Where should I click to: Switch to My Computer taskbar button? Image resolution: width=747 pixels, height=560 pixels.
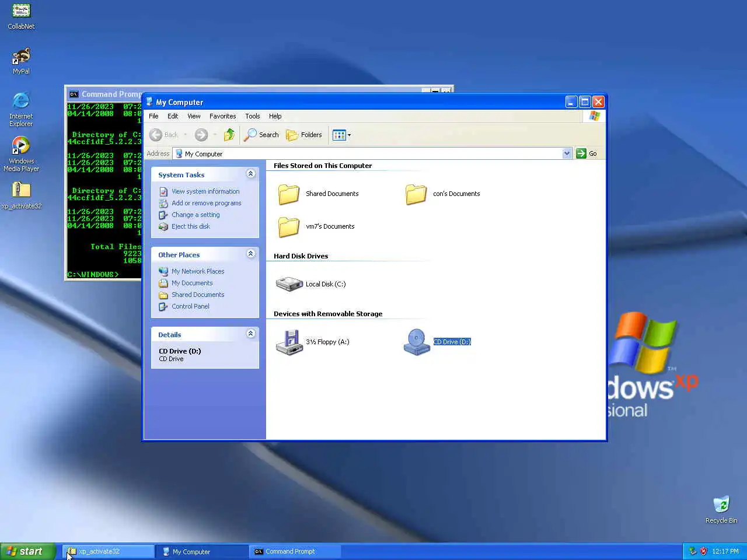[x=202, y=551]
